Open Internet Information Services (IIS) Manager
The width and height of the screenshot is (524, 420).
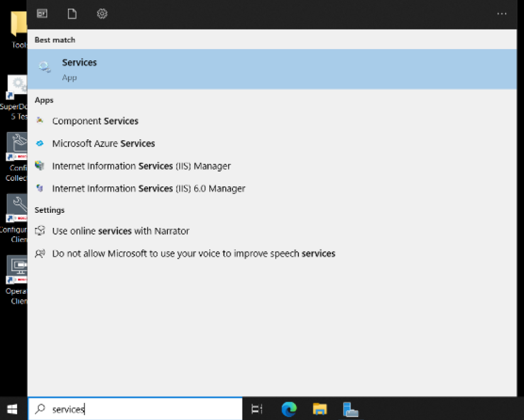pos(141,166)
